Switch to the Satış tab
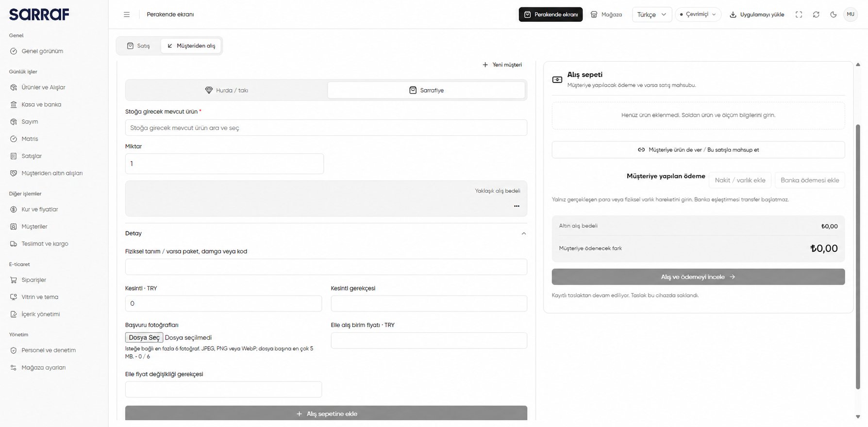 click(x=138, y=46)
